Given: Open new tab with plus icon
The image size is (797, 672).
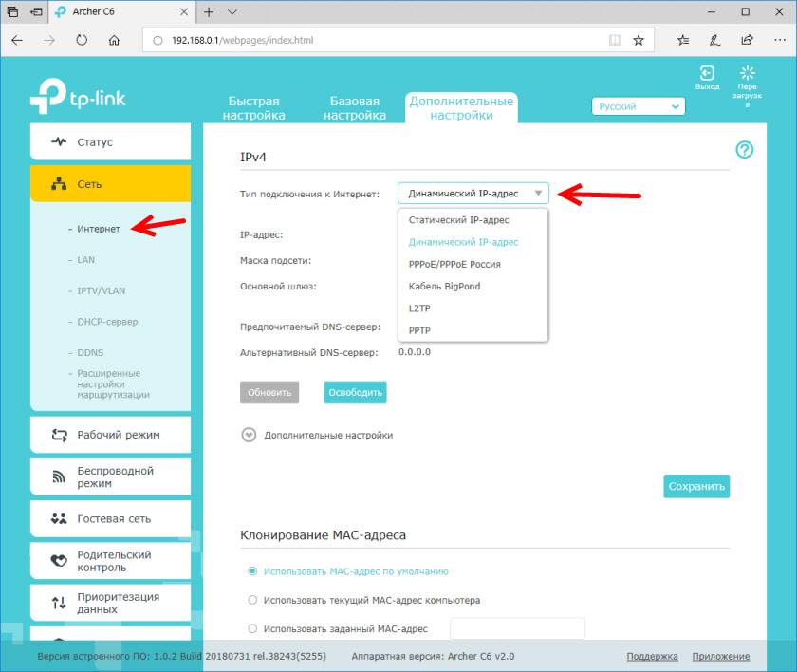Looking at the screenshot, I should 209,11.
